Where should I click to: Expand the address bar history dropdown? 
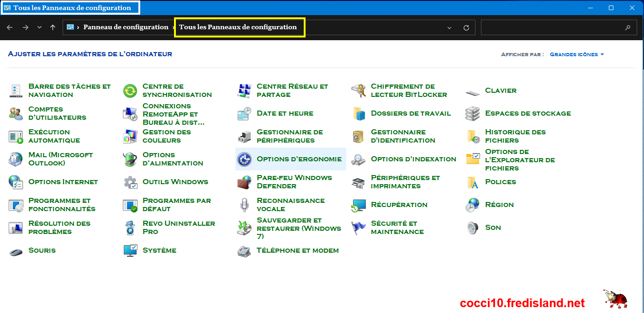click(x=449, y=27)
